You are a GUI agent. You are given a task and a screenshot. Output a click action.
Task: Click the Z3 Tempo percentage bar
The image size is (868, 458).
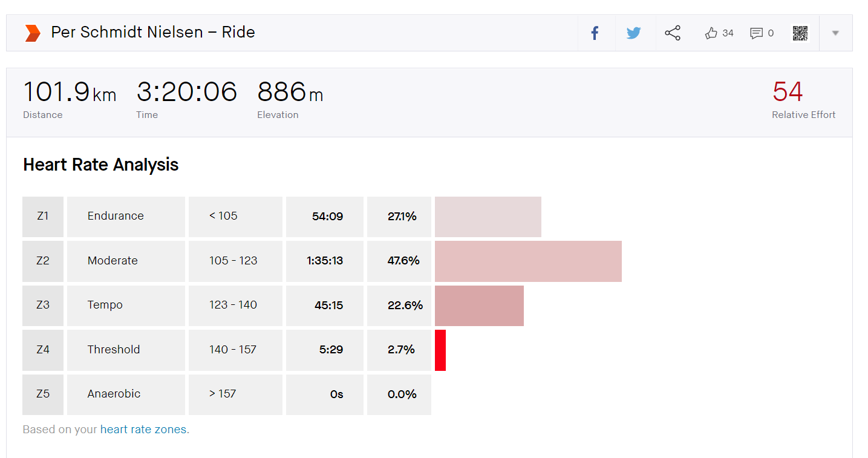[x=479, y=306]
